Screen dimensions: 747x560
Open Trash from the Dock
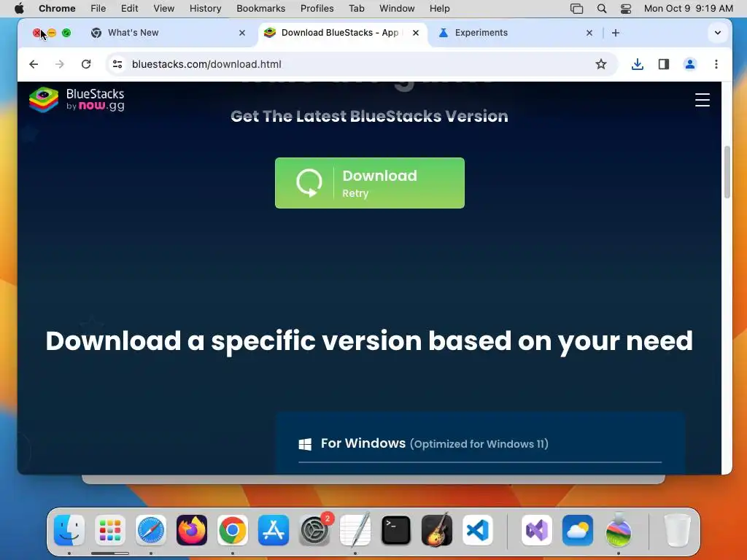[x=677, y=530]
